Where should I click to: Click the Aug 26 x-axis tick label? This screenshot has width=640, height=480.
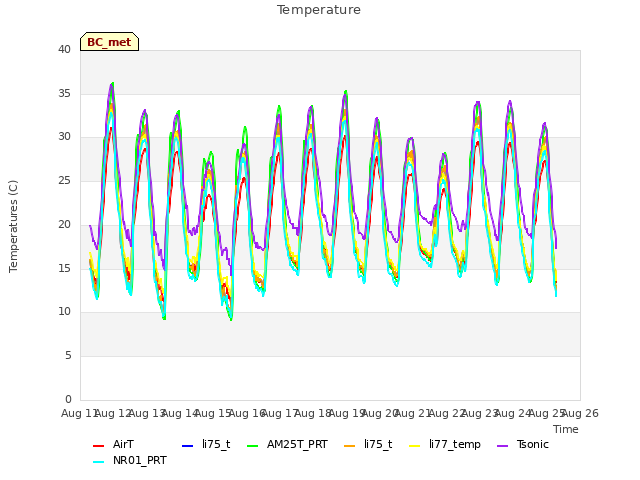coord(580,413)
